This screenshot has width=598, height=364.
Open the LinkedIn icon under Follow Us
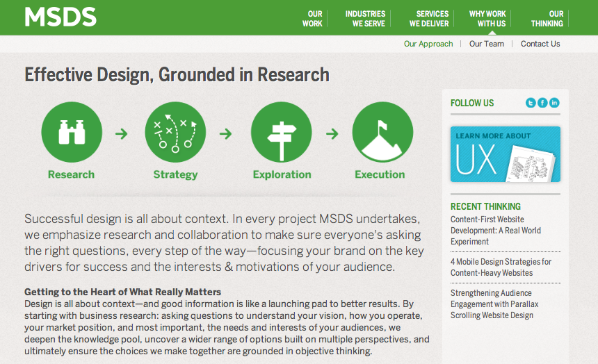pos(554,103)
